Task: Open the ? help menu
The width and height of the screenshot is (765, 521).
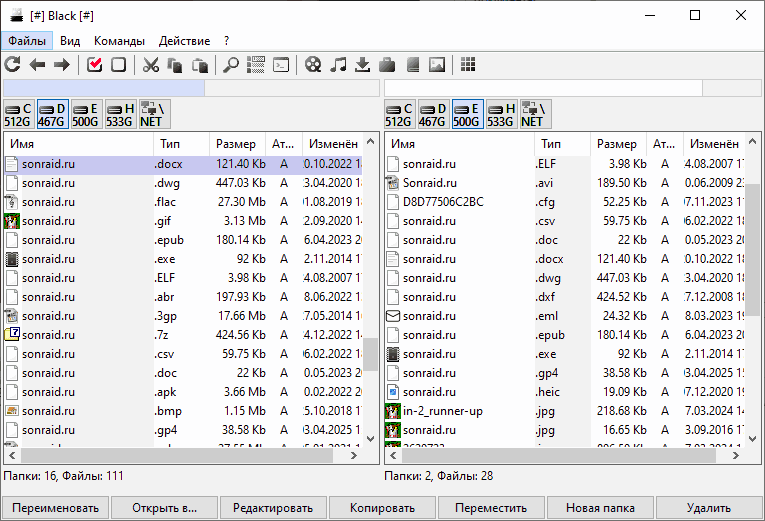Action: (x=226, y=40)
